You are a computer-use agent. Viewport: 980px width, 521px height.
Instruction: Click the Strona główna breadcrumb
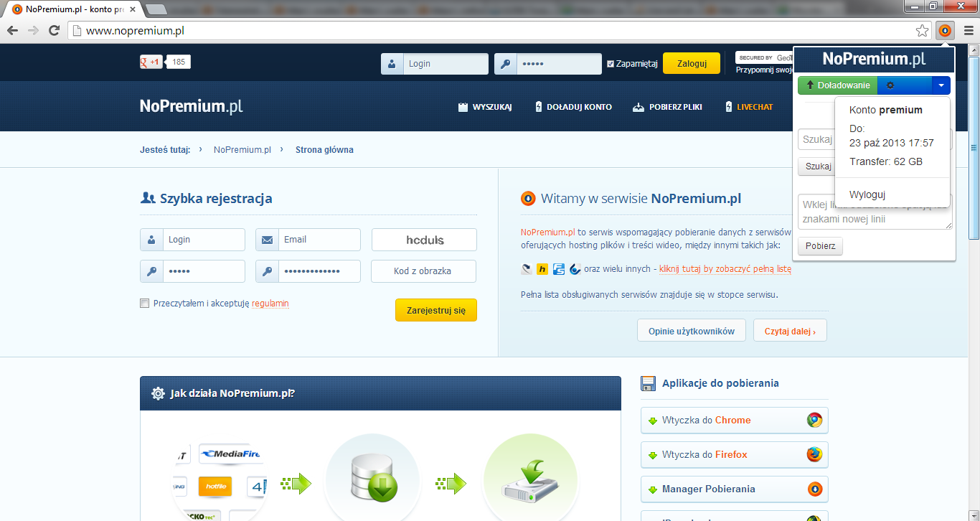324,150
